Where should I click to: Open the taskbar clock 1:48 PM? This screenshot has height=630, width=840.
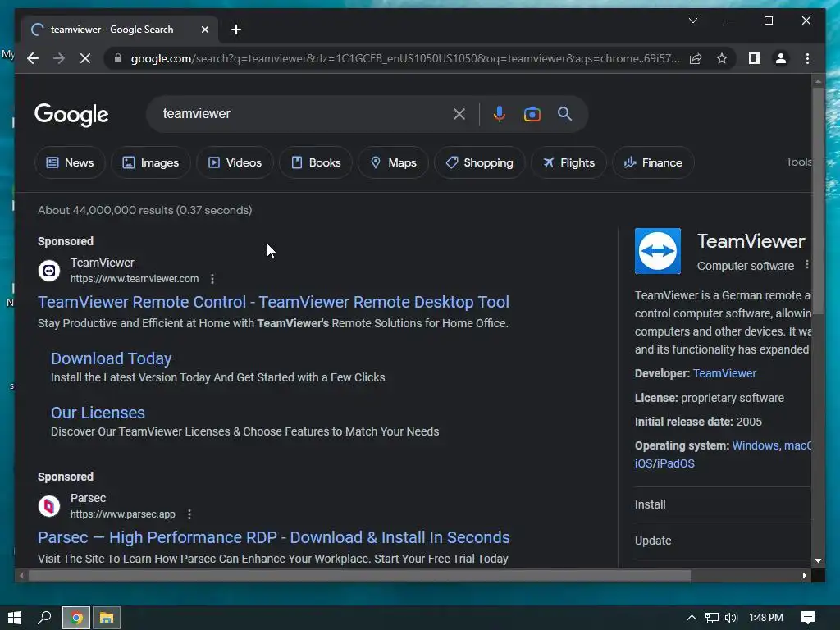coord(766,618)
